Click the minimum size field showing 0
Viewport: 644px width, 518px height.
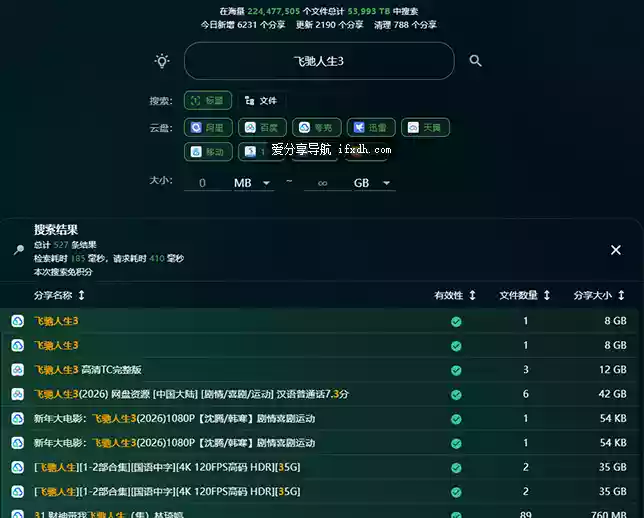click(207, 183)
